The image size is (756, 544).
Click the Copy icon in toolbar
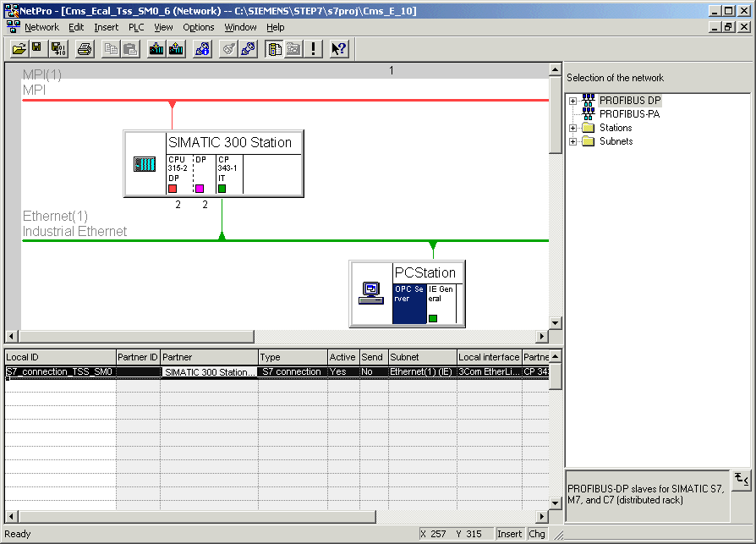111,49
